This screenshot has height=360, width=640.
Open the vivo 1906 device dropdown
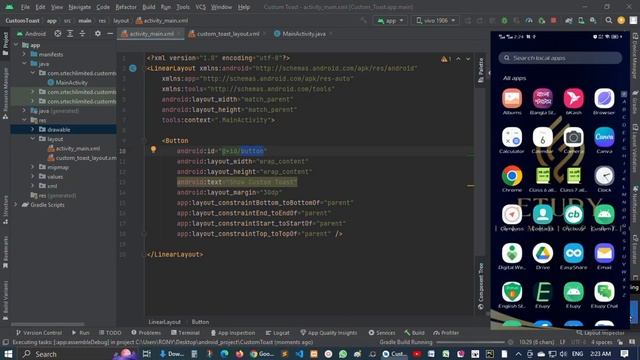tap(435, 20)
